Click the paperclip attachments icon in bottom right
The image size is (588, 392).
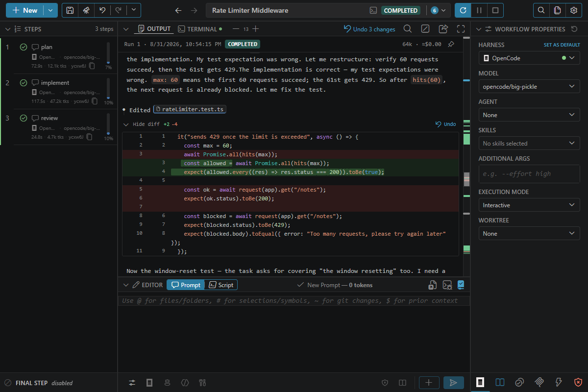point(539,382)
